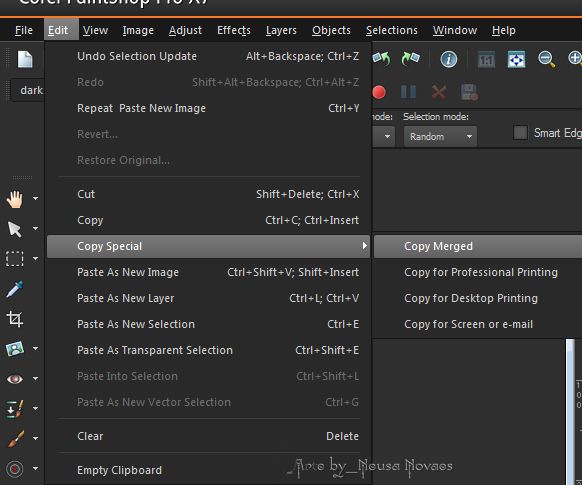This screenshot has height=485, width=582.
Task: Open the Window menu
Action: (455, 30)
